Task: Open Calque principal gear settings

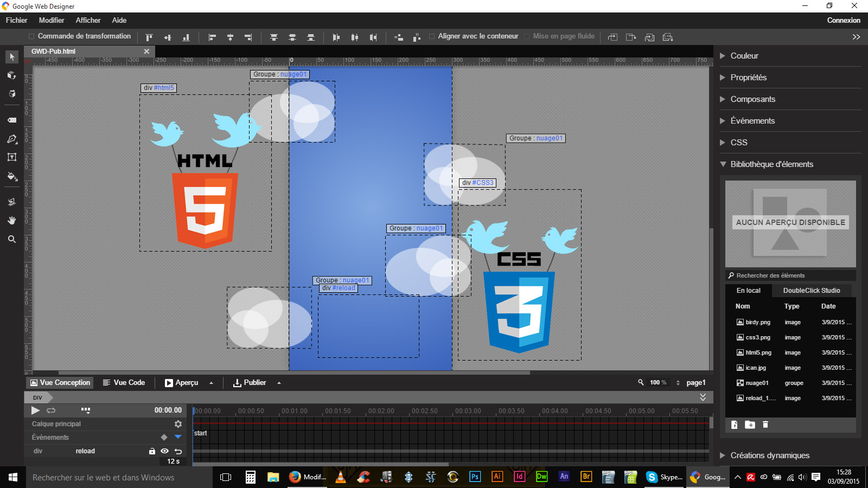Action: pos(178,424)
